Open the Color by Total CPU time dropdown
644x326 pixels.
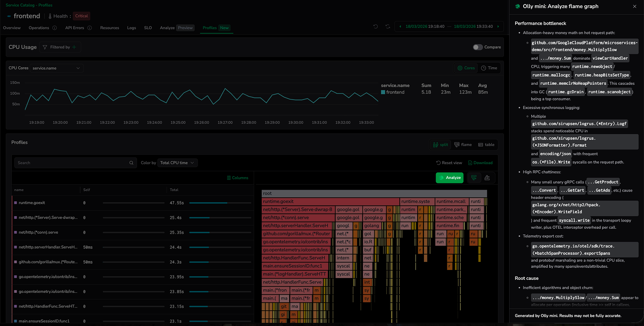178,163
